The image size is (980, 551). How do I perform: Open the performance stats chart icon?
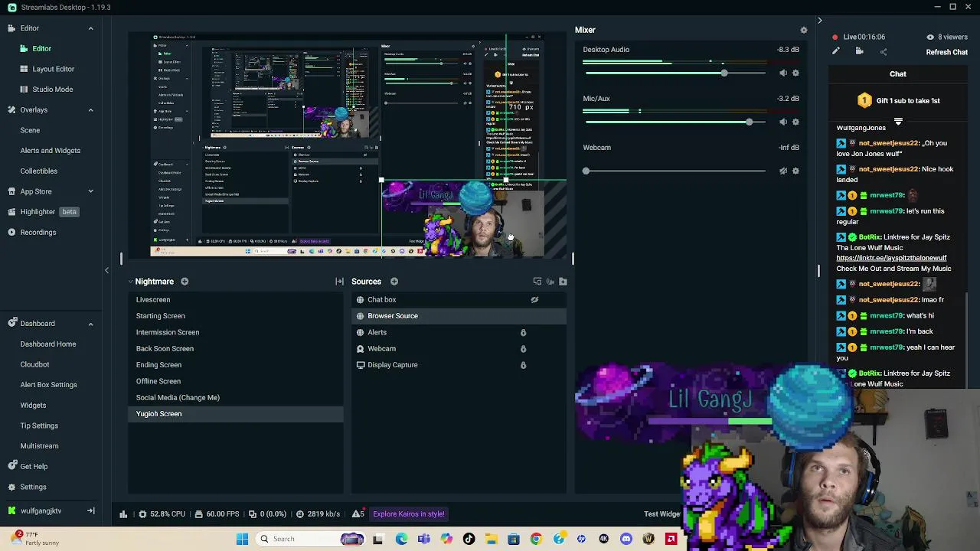(x=123, y=514)
